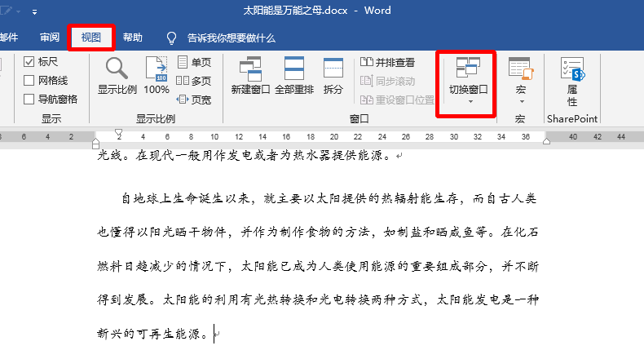Click text 燃料日趋减少的情况下
Image resolution: width=644 pixels, height=359 pixels.
click(x=162, y=267)
